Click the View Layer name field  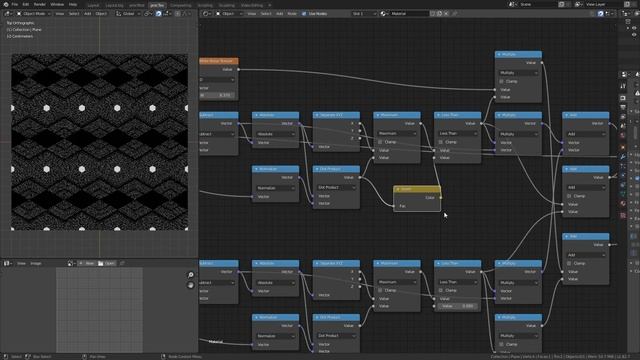pyautogui.click(x=603, y=4)
